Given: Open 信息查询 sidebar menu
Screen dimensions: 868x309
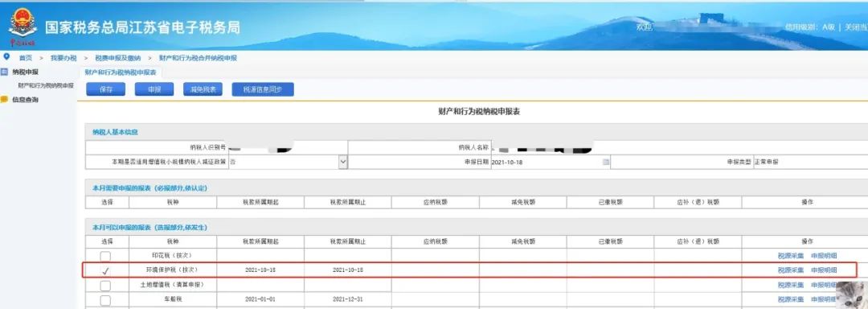Looking at the screenshot, I should [x=25, y=99].
